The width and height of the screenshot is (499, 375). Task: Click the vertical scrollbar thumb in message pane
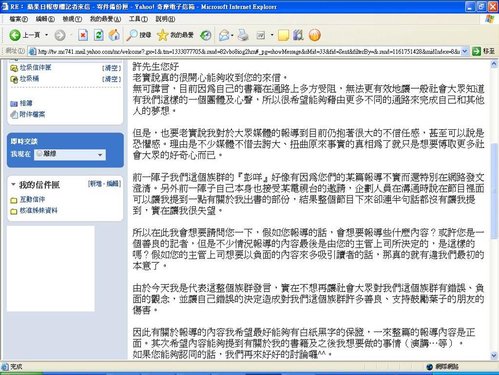[494, 191]
